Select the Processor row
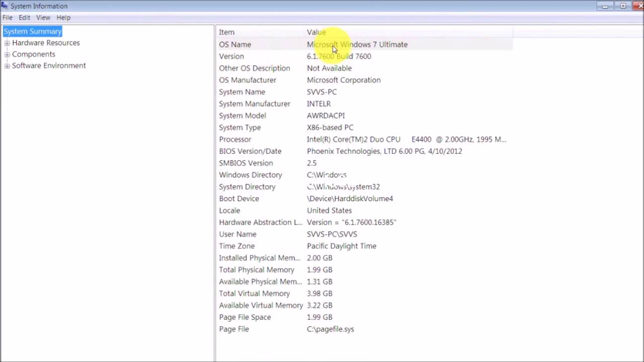644x362 pixels. point(365,139)
